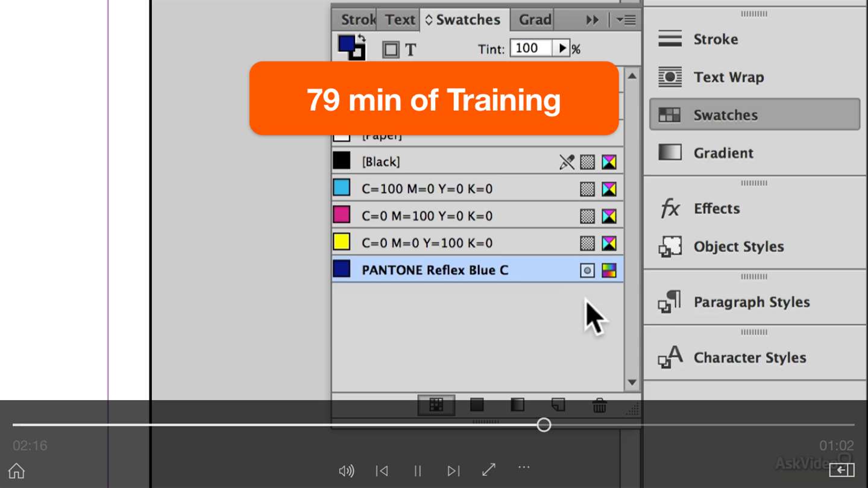Click the fill color box
The width and height of the screenshot is (868, 488).
347,44
